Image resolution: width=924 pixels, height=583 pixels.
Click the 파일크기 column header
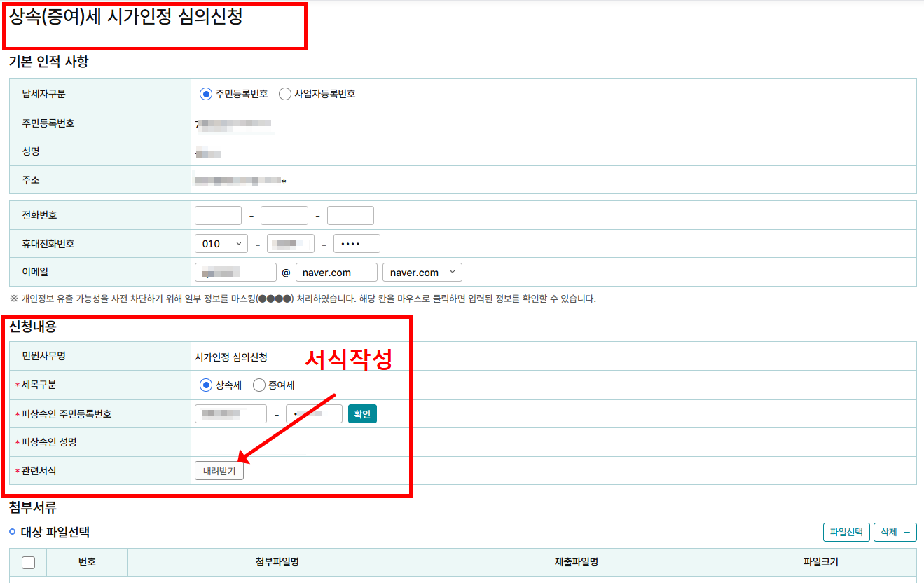point(821,562)
